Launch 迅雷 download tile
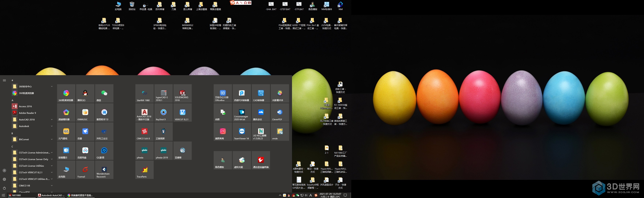This screenshot has width=644, height=198. pyautogui.click(x=85, y=131)
